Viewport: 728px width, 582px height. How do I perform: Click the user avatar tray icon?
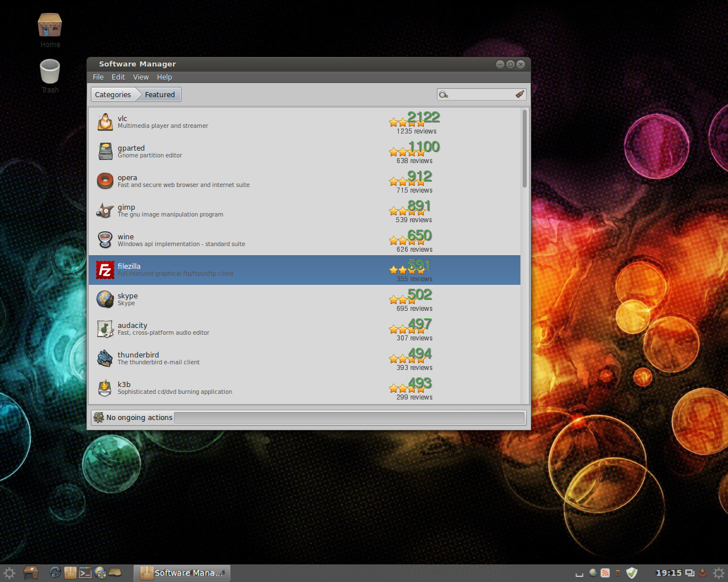(x=702, y=573)
